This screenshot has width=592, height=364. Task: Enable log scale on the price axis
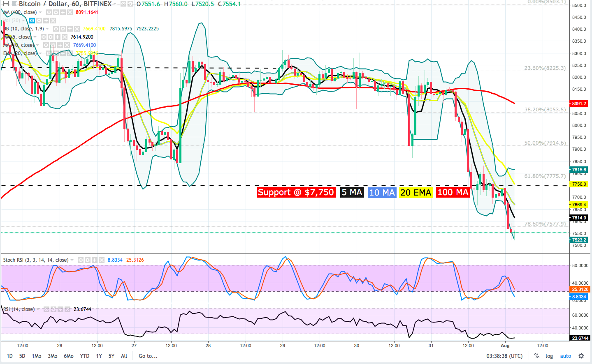click(x=550, y=356)
